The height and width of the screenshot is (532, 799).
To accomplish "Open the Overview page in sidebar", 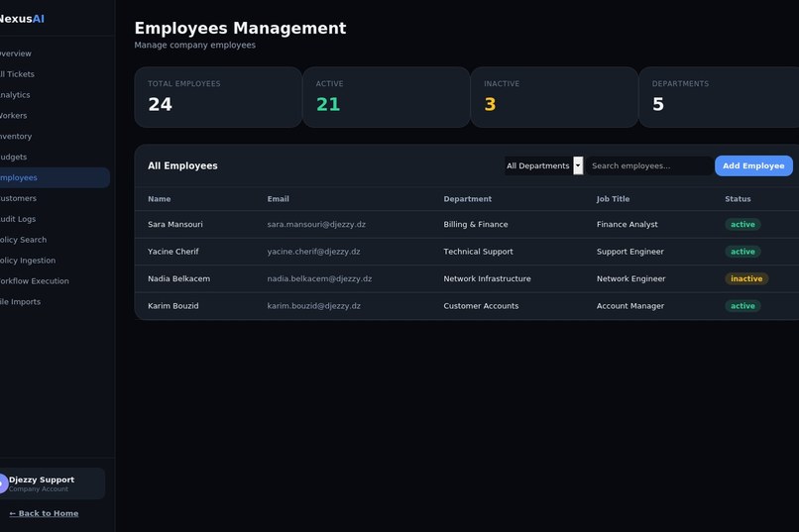I will point(15,53).
